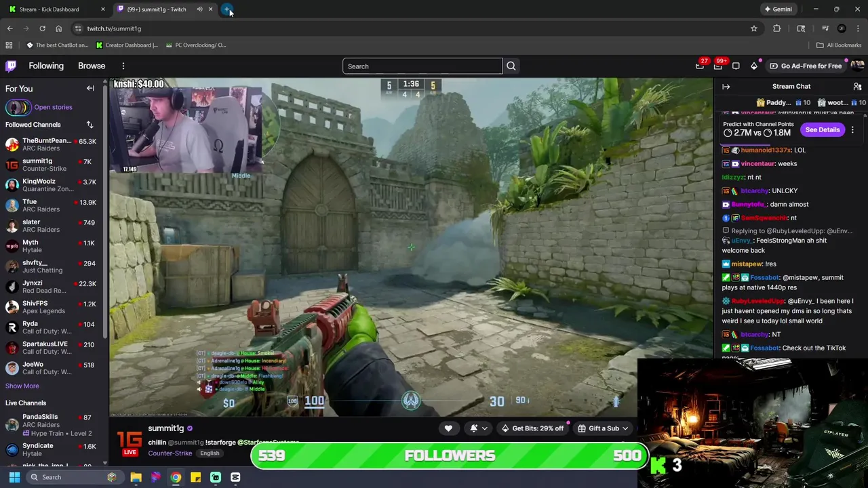Click the Gemini button
This screenshot has height=488, width=868.
pyautogui.click(x=778, y=9)
